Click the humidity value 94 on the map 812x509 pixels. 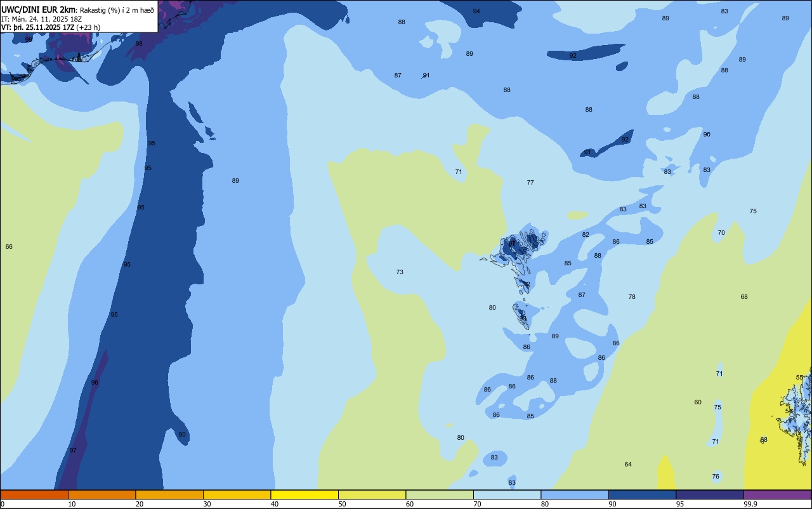[x=476, y=11]
